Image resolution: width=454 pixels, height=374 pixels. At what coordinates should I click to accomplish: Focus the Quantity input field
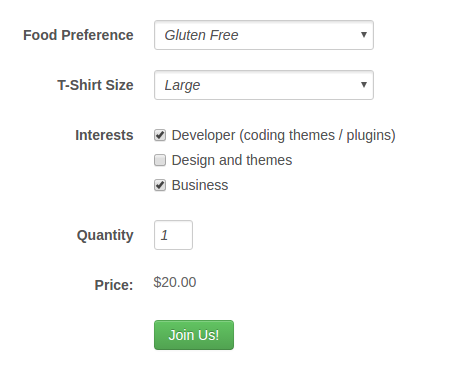pos(173,235)
